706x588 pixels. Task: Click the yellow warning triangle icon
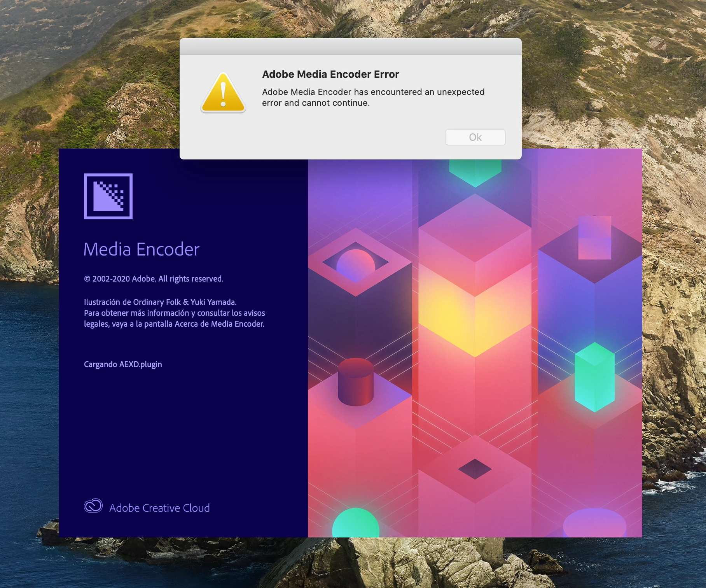pyautogui.click(x=223, y=93)
